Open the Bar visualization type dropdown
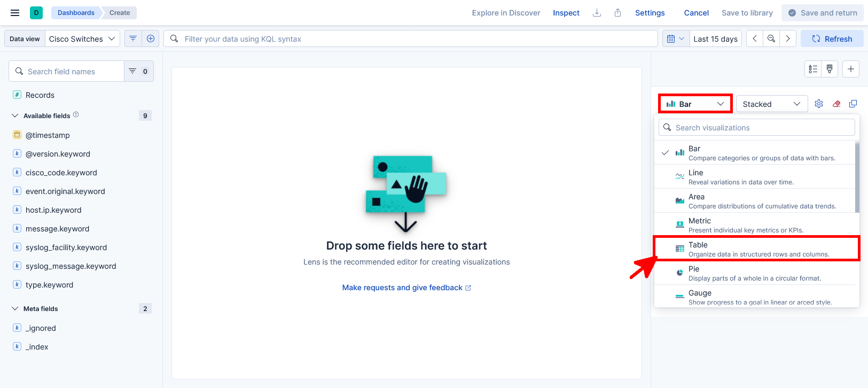Image resolution: width=868 pixels, height=388 pixels. tap(695, 104)
